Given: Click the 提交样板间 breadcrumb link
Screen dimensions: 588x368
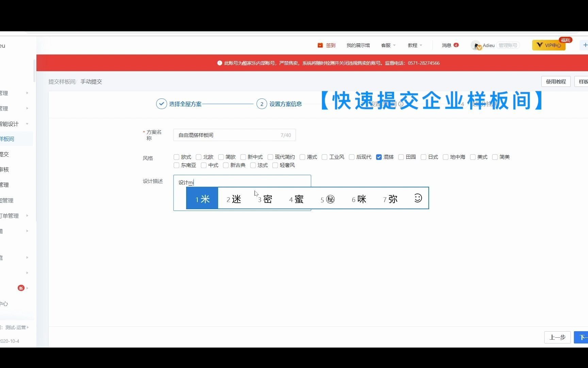Looking at the screenshot, I should 62,82.
